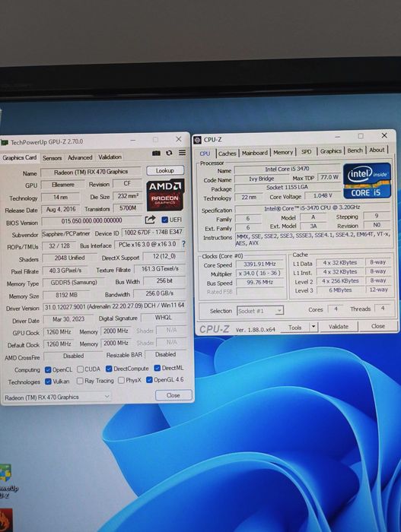Open the TechPowerUp GPU-Z desktop shortcut

(6, 480)
